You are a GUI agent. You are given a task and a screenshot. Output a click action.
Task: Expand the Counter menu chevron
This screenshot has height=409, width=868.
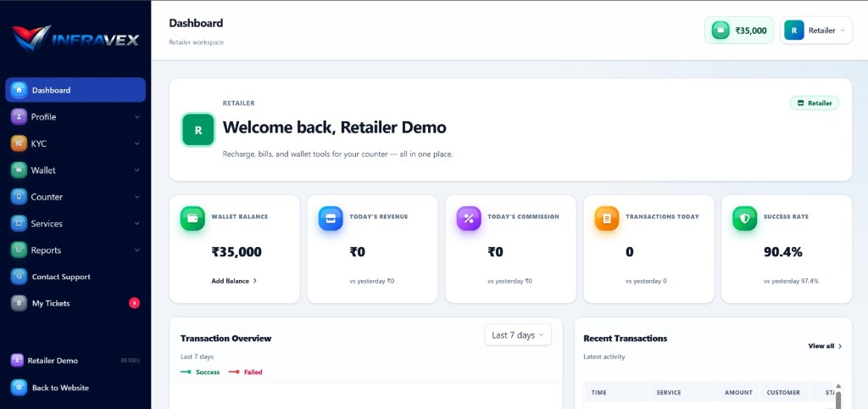click(136, 197)
